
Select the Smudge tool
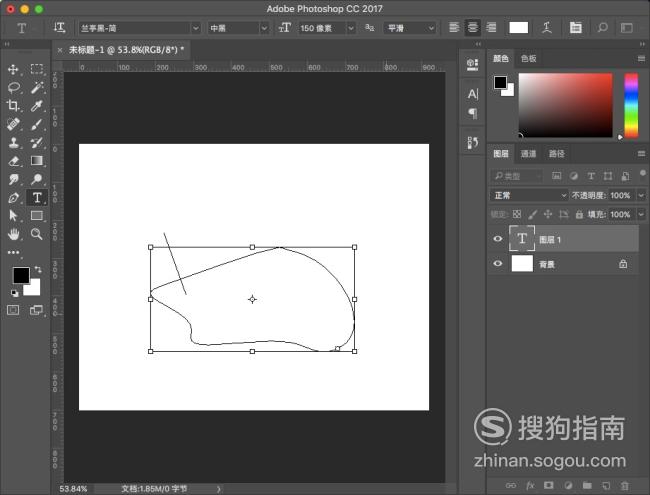(x=13, y=179)
